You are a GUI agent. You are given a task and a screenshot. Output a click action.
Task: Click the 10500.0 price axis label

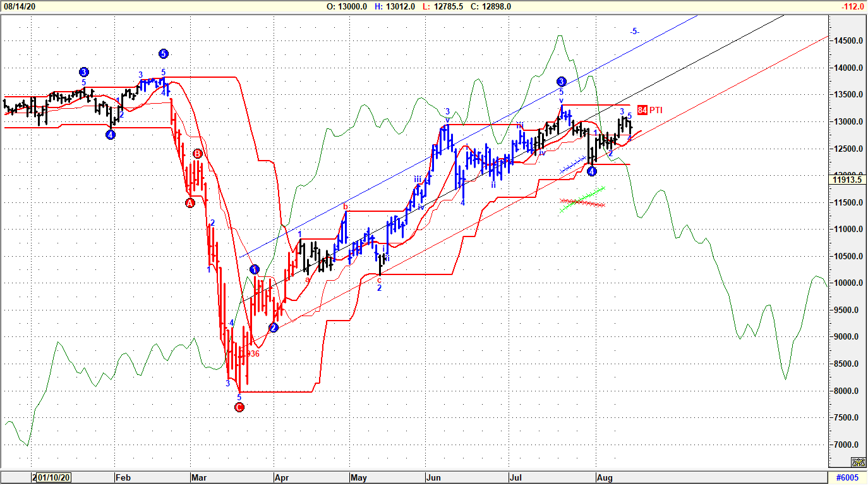849,257
